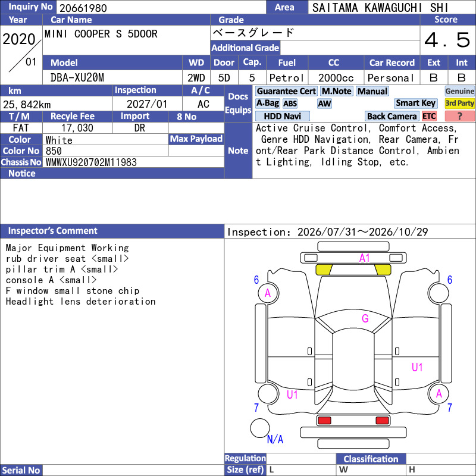Click the right yellow headlight

tap(383, 270)
